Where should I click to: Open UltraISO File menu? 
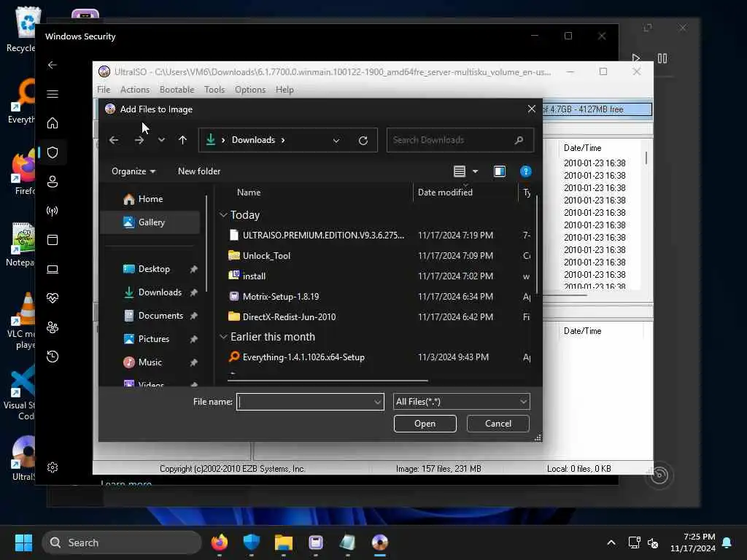tap(104, 90)
